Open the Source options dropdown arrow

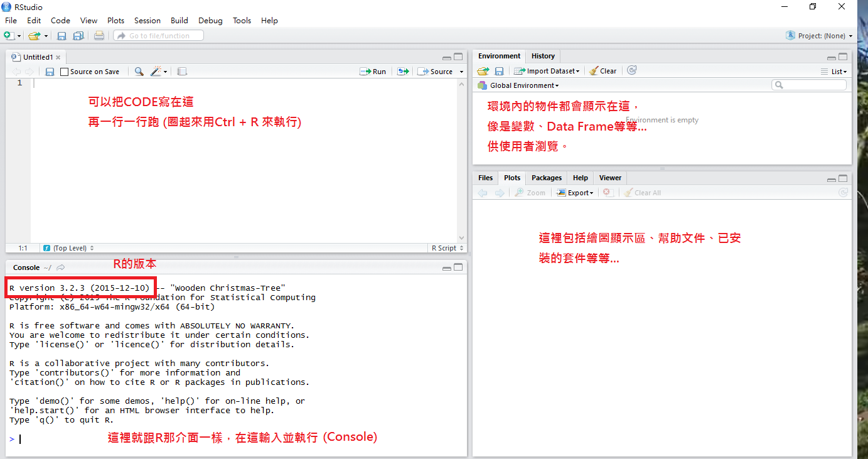[x=461, y=72]
